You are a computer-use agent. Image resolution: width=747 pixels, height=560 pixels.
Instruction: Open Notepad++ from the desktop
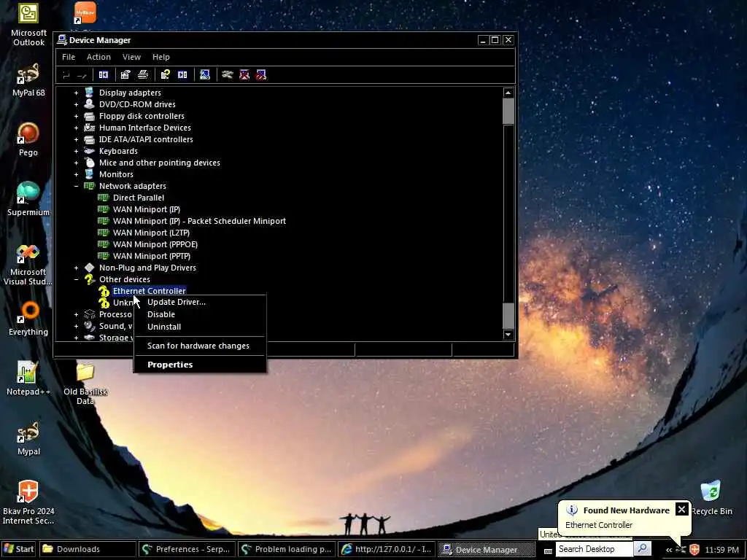tap(28, 378)
